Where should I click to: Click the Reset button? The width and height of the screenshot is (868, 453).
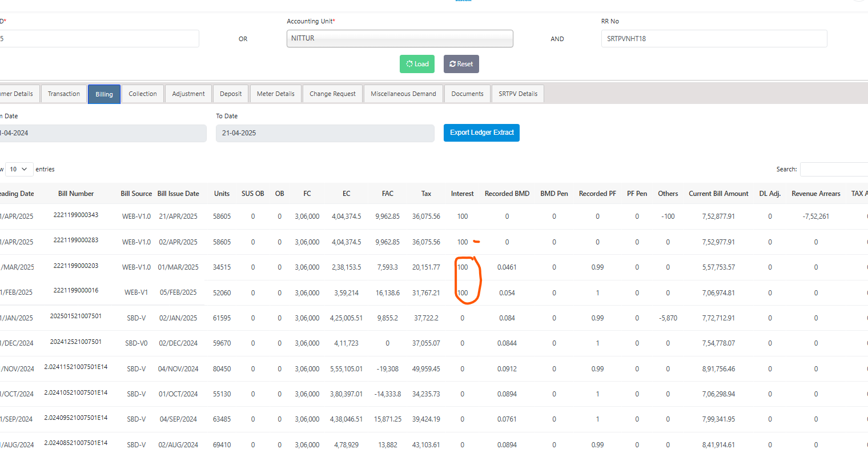461,64
